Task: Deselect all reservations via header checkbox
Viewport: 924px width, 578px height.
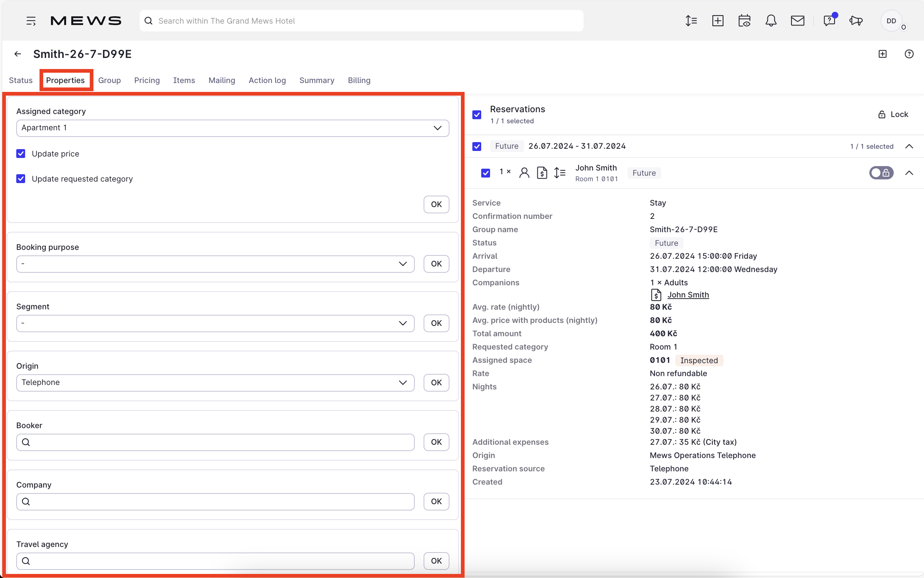Action: [476, 114]
